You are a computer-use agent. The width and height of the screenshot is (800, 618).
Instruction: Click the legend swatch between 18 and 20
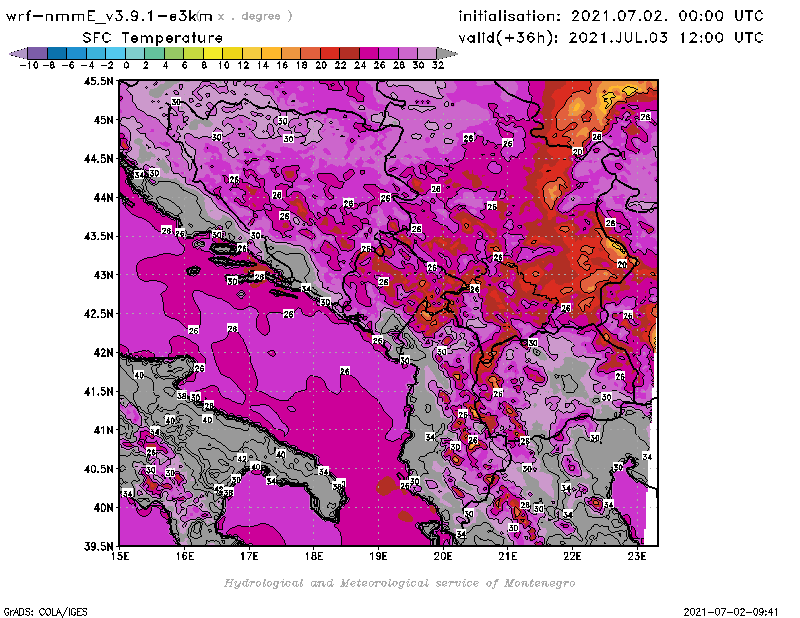(310, 53)
